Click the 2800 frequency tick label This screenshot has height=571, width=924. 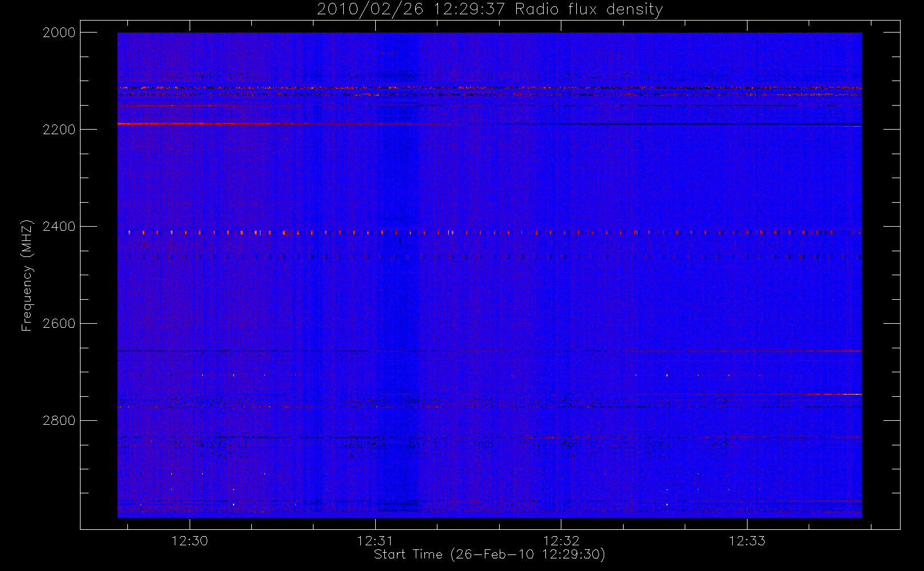tap(59, 421)
